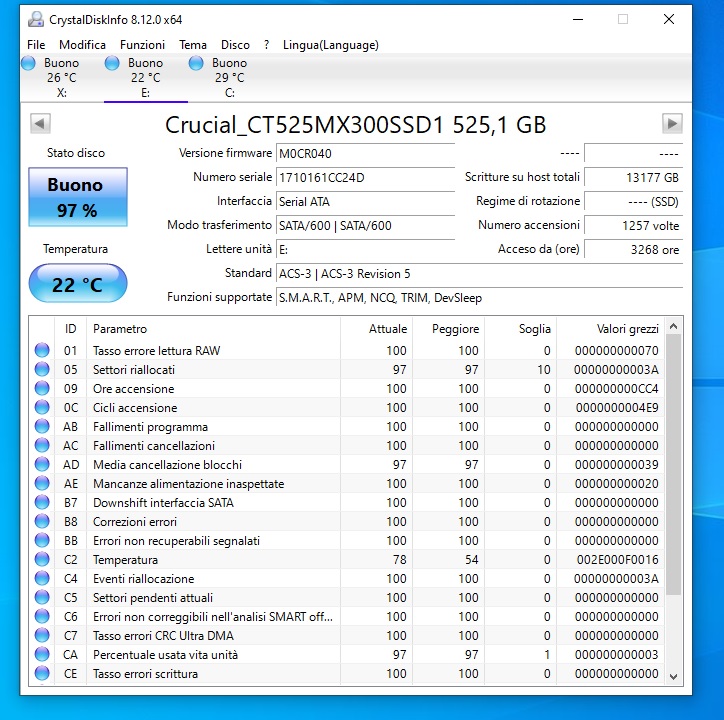Open the Lingua(Language) menu
Viewport: 724px width, 720px height.
point(331,45)
